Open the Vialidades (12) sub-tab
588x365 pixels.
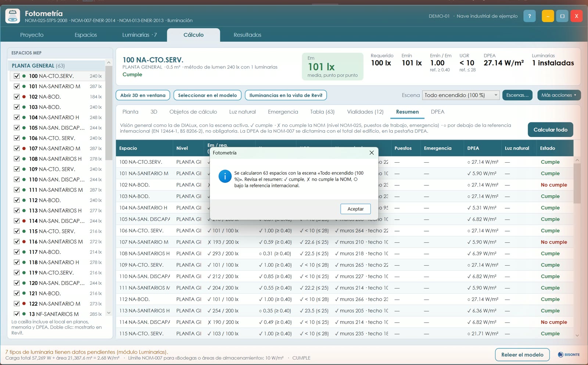(365, 112)
